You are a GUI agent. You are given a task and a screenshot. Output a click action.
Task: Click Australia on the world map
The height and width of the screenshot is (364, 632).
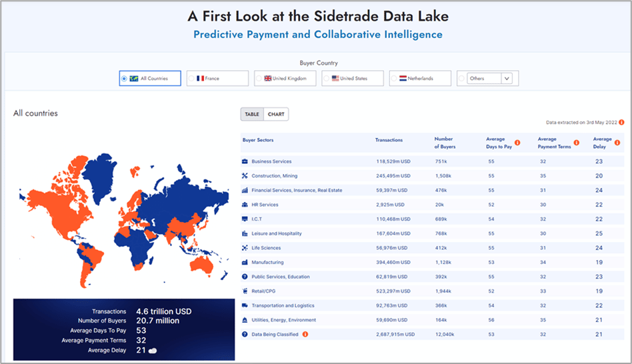coord(201,264)
